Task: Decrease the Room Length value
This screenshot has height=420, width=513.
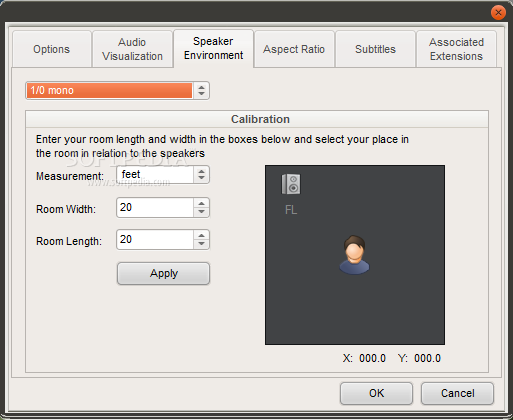Action: (201, 244)
